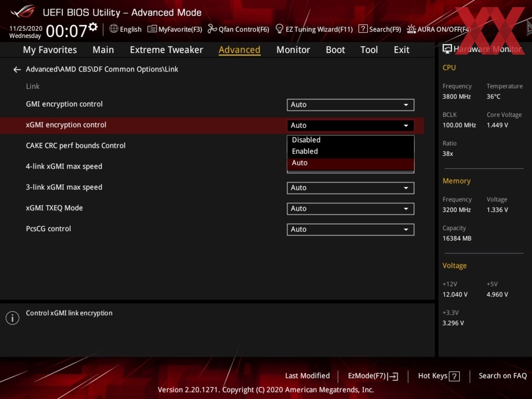Switch to Monitor tab

pos(293,50)
